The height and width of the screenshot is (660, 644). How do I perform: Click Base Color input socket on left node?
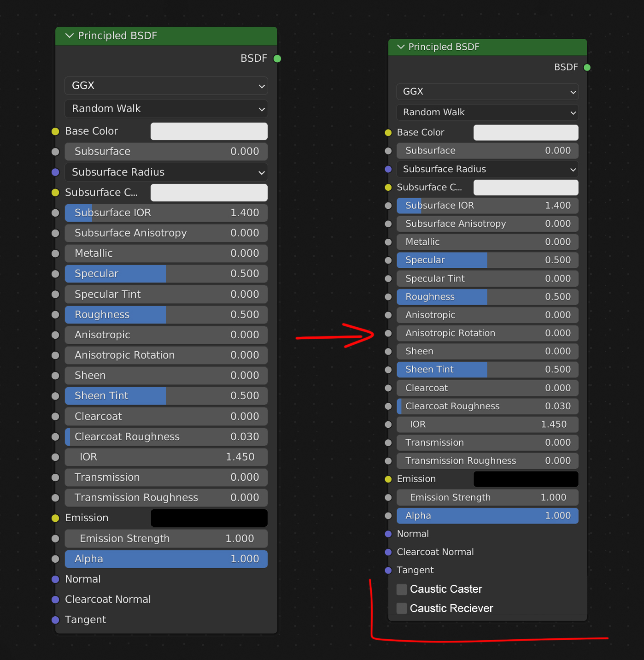pyautogui.click(x=55, y=131)
